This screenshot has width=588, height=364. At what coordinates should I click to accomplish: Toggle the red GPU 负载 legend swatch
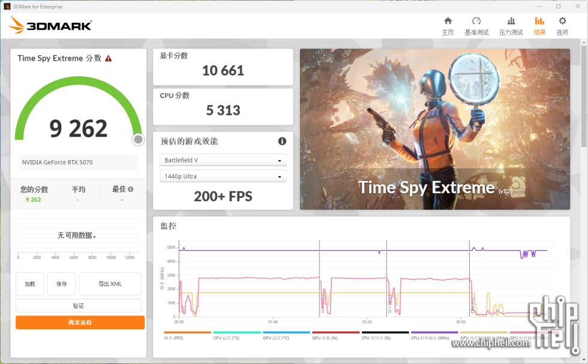(x=336, y=332)
